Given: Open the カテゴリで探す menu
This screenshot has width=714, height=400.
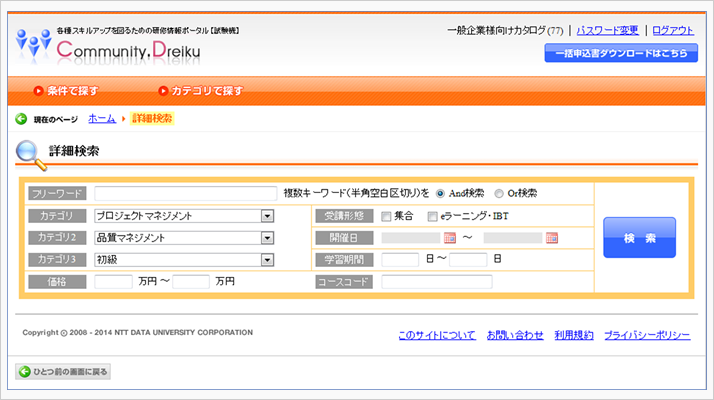Looking at the screenshot, I should click(x=201, y=91).
